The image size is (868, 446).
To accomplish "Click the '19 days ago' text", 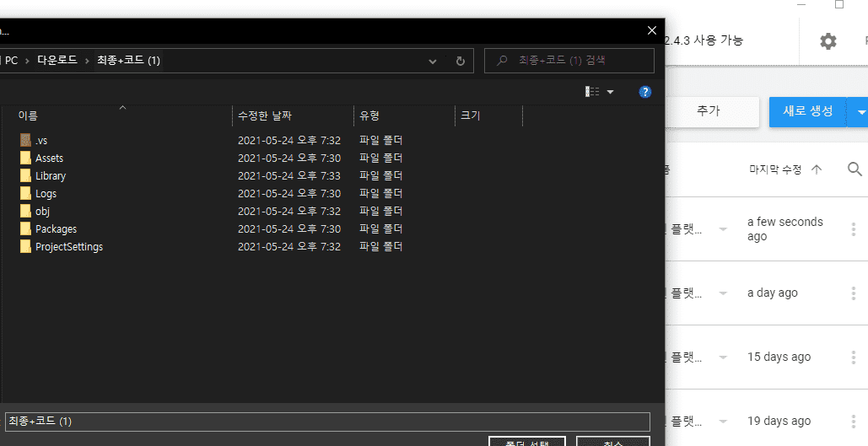I will (x=779, y=421).
